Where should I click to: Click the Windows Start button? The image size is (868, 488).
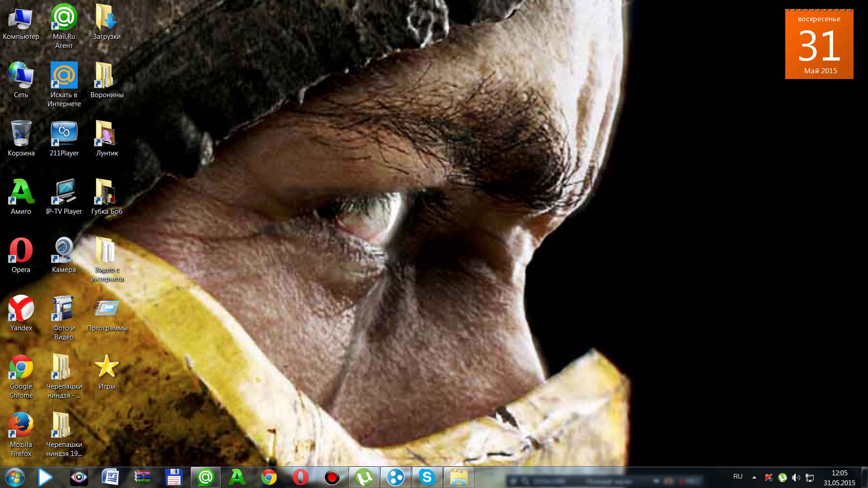pos(14,477)
